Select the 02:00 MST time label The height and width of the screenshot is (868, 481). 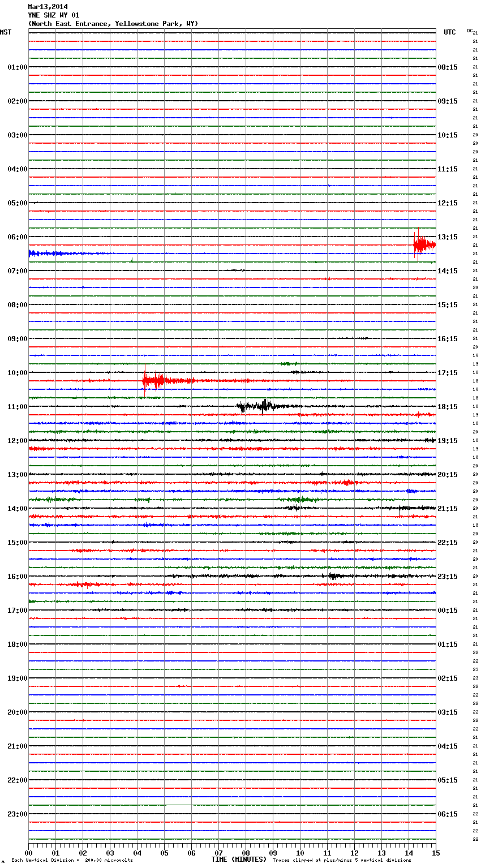point(17,101)
